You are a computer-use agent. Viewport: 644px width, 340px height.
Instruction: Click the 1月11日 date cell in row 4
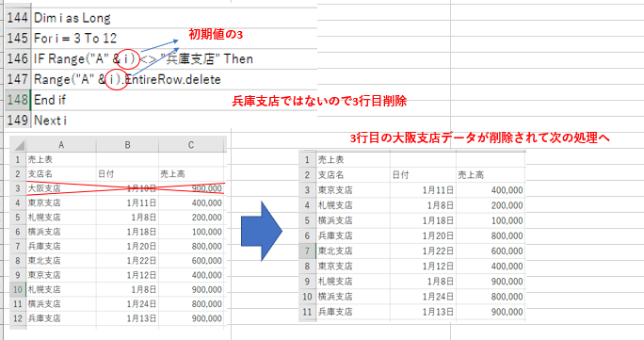pyautogui.click(x=127, y=202)
